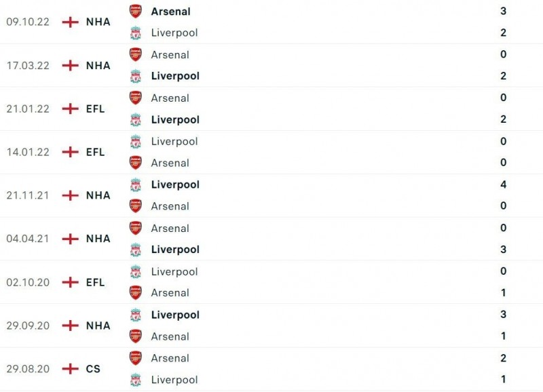Select the CS competition label for 29.08.20
Image resolution: width=543 pixels, height=392 pixels.
[x=93, y=369]
